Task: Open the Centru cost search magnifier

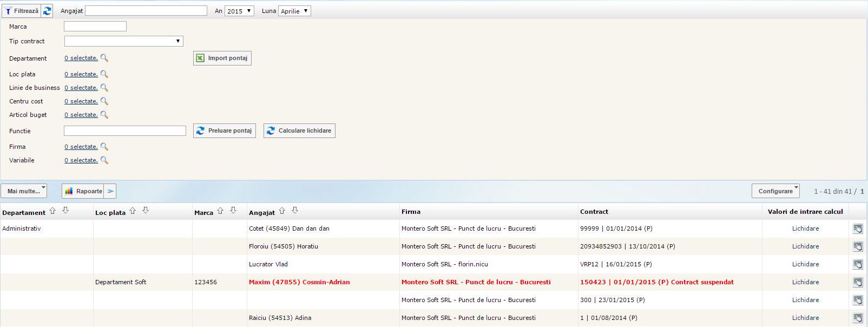Action: coord(104,101)
